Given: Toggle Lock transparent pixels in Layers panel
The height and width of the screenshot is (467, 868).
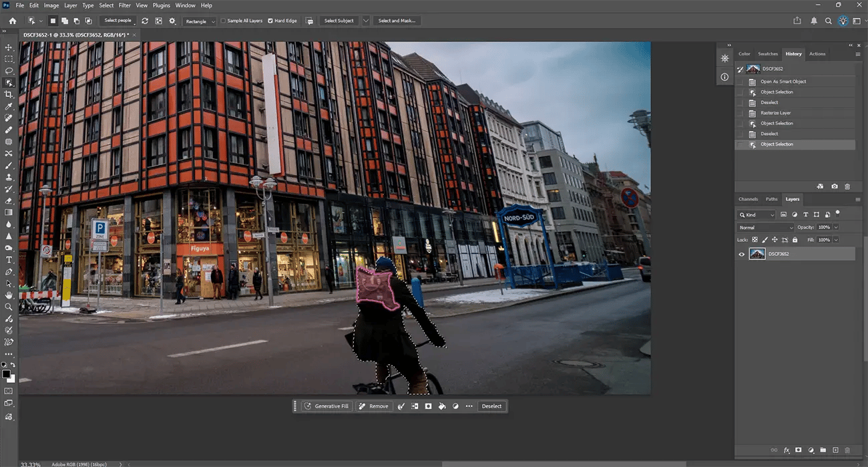Looking at the screenshot, I should 755,239.
